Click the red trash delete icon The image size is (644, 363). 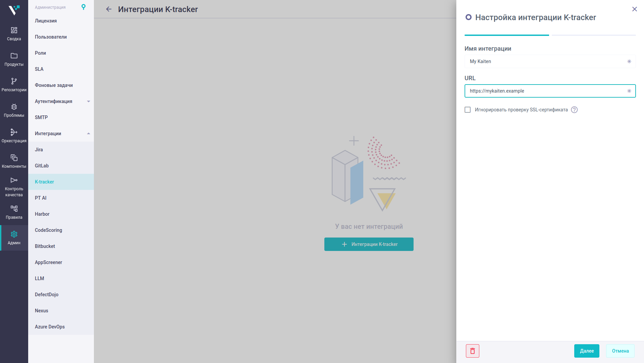[x=472, y=351]
